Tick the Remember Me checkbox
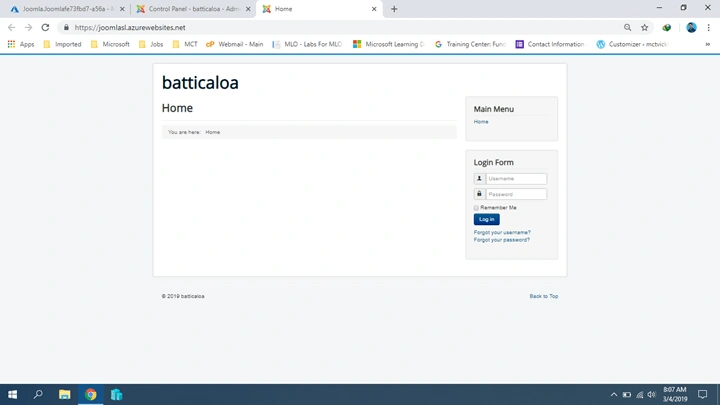 pyautogui.click(x=476, y=208)
